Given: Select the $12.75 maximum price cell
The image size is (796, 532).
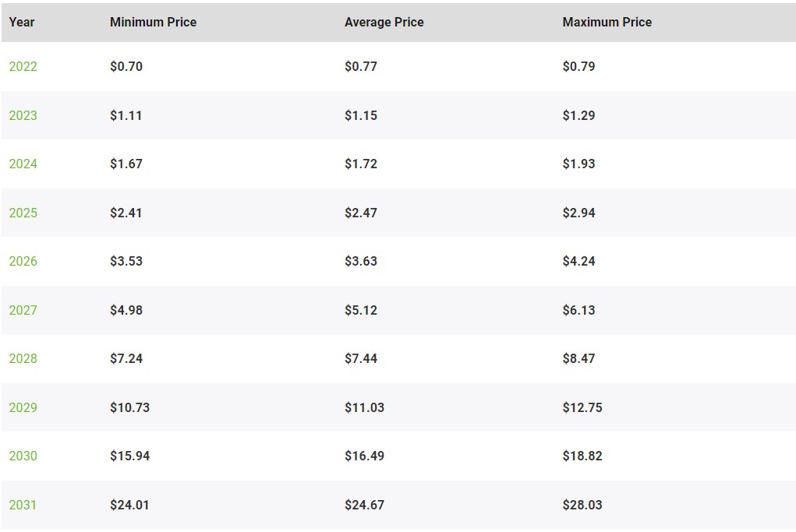Looking at the screenshot, I should (x=582, y=407).
